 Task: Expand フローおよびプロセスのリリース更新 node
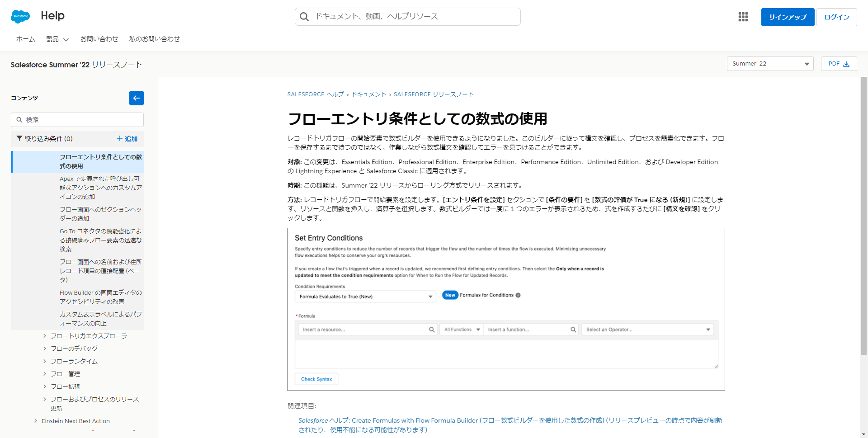coord(44,399)
